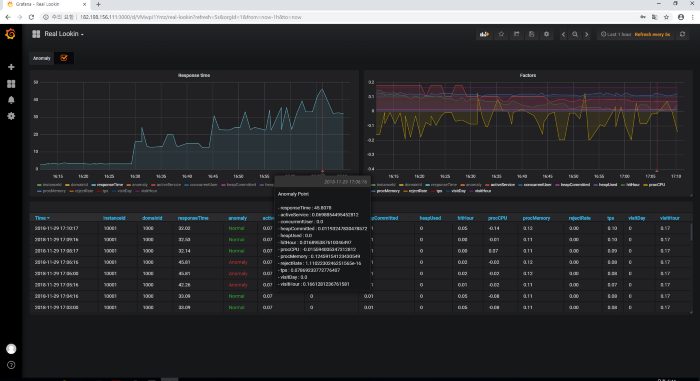Screen dimensions: 700x381
Task: Click the anomaly marker on Factors chart axis
Action: (657, 171)
